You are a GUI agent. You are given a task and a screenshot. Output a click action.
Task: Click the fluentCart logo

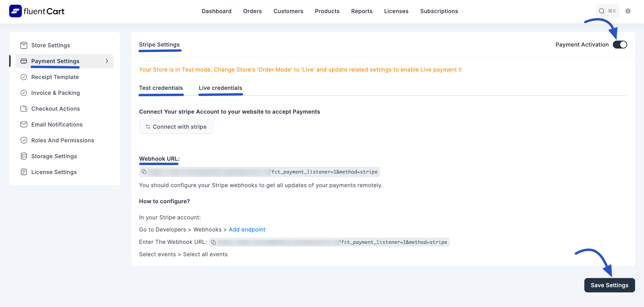pyautogui.click(x=36, y=11)
